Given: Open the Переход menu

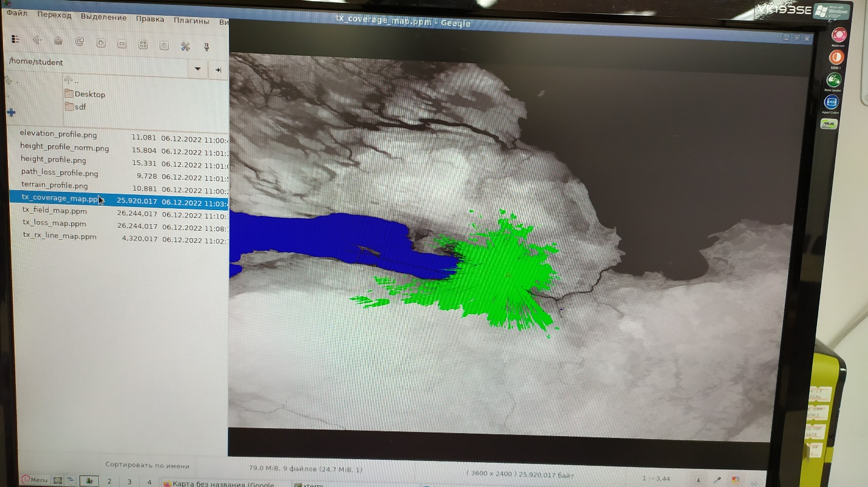Looking at the screenshot, I should click(54, 15).
